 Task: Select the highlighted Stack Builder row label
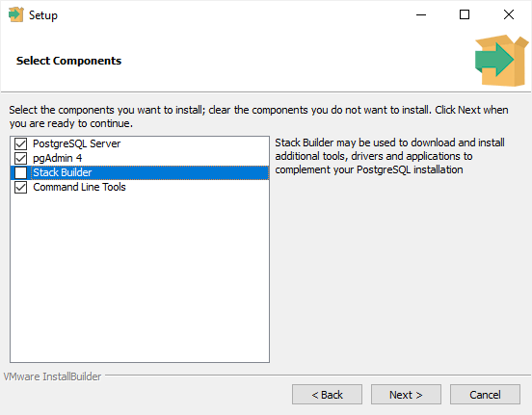(63, 172)
